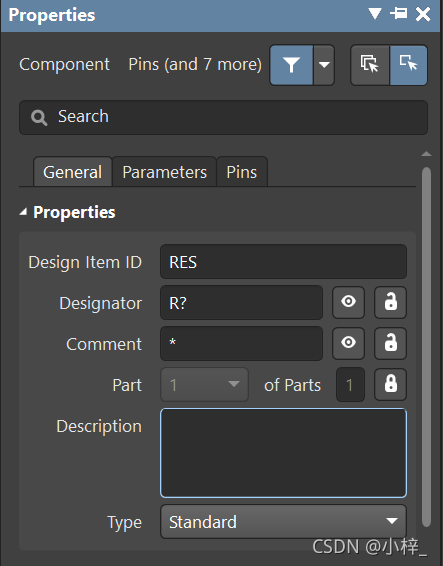Image resolution: width=443 pixels, height=566 pixels.
Task: Unlock the Part number lock icon
Action: pos(391,384)
